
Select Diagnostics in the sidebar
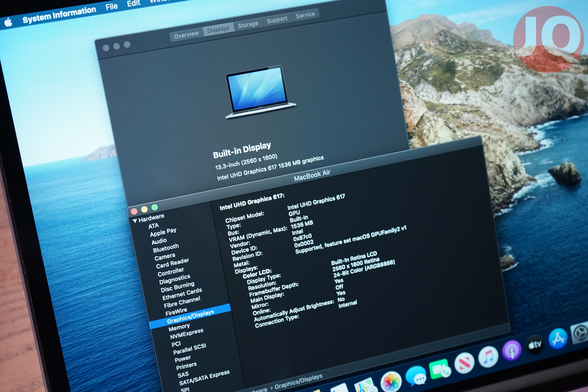pos(174,279)
